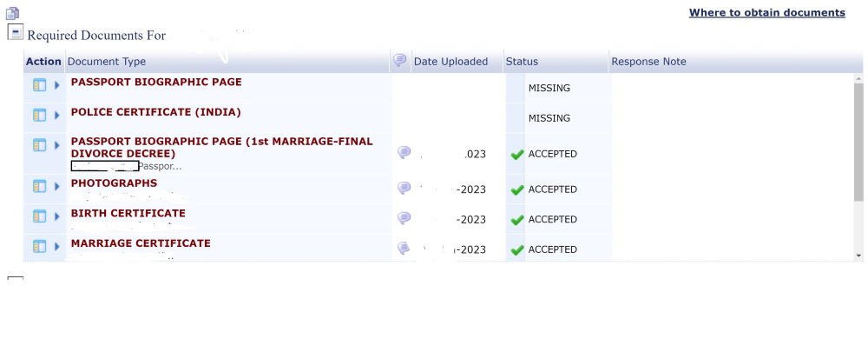The height and width of the screenshot is (352, 868).
Task: Sort by Document Type column header
Action: 106,62
